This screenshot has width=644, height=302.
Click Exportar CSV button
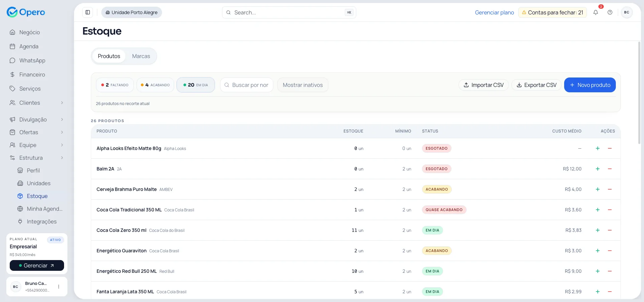(x=536, y=85)
